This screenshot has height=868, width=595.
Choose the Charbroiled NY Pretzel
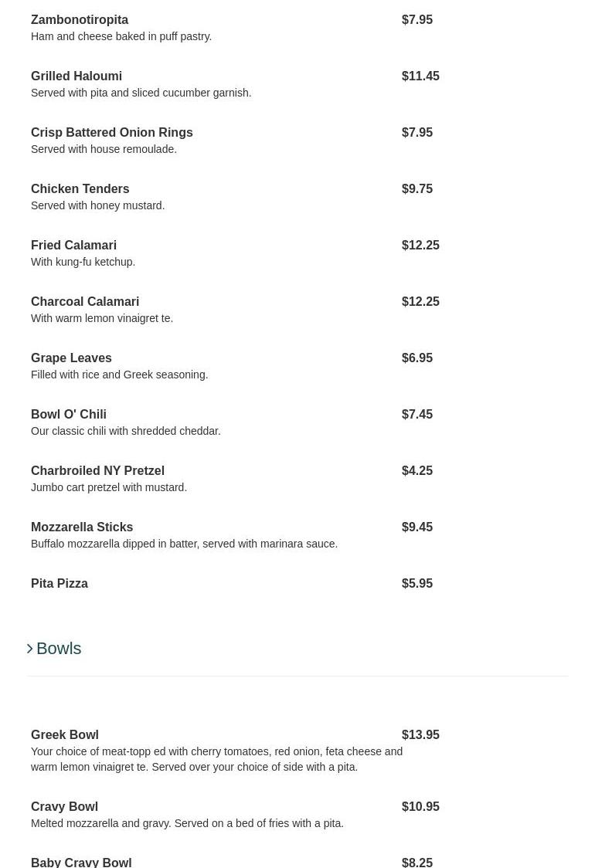pos(97,471)
